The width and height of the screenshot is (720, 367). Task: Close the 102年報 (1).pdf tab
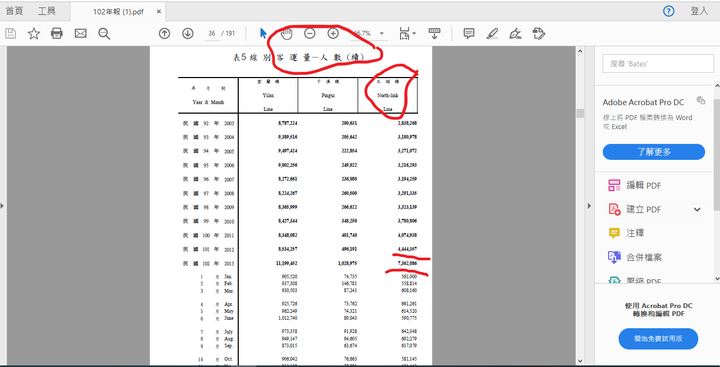tap(159, 12)
